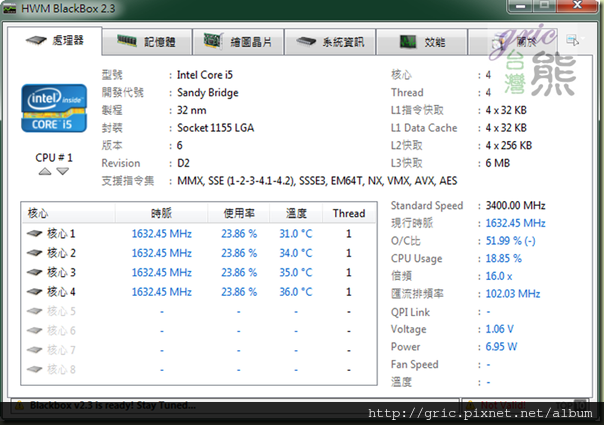This screenshot has height=425, width=604.
Task: Click the greyed chip icon for 核心 5
Action: (34, 311)
